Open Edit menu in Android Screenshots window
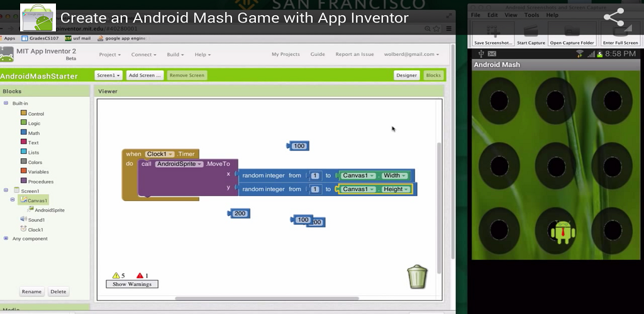644x314 pixels. (x=492, y=14)
